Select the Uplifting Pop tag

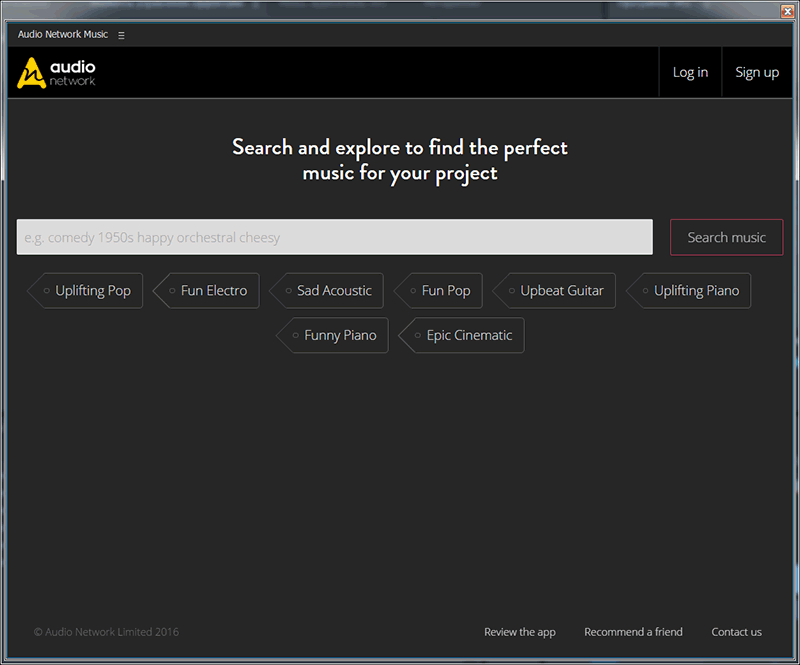pyautogui.click(x=85, y=290)
